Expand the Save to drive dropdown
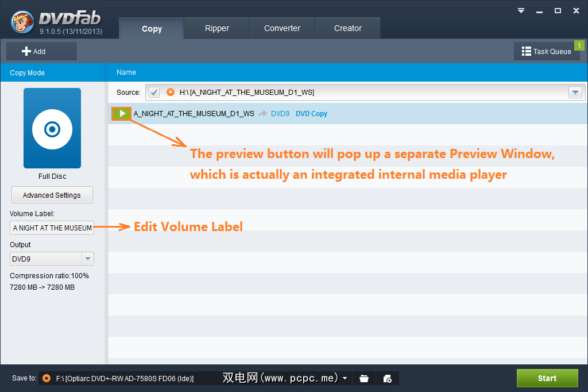The height and width of the screenshot is (392, 588). (x=345, y=378)
